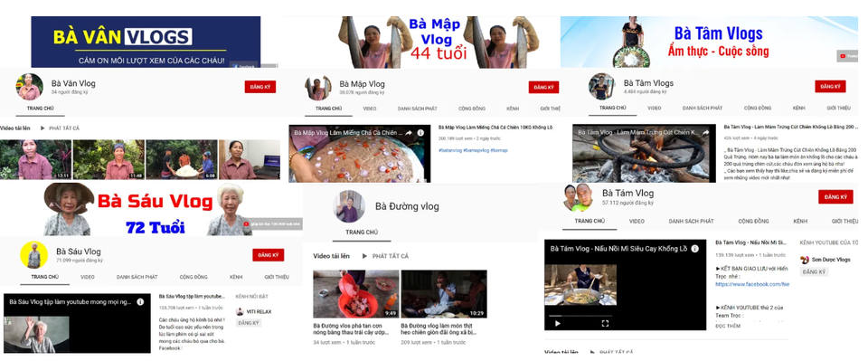Subscribe to Bà Tâm Vlogs with ĐĂNG KÝ
This screenshot has width=868, height=361.
tap(830, 86)
